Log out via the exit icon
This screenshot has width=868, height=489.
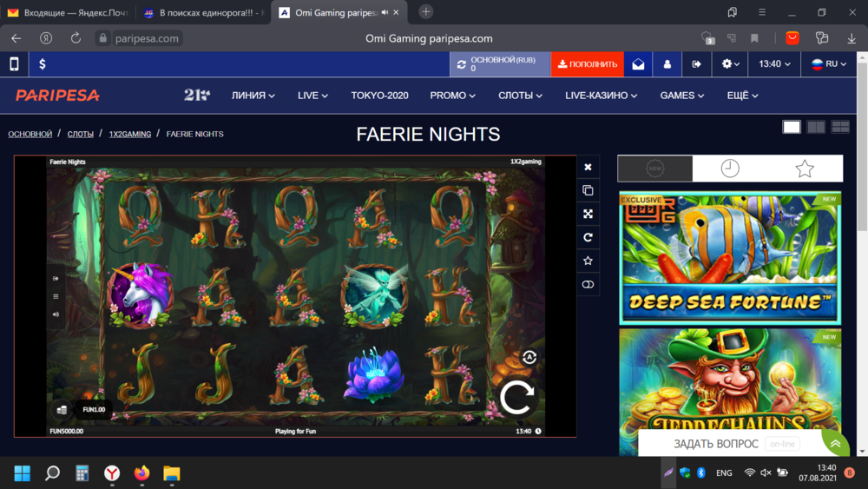(x=696, y=64)
